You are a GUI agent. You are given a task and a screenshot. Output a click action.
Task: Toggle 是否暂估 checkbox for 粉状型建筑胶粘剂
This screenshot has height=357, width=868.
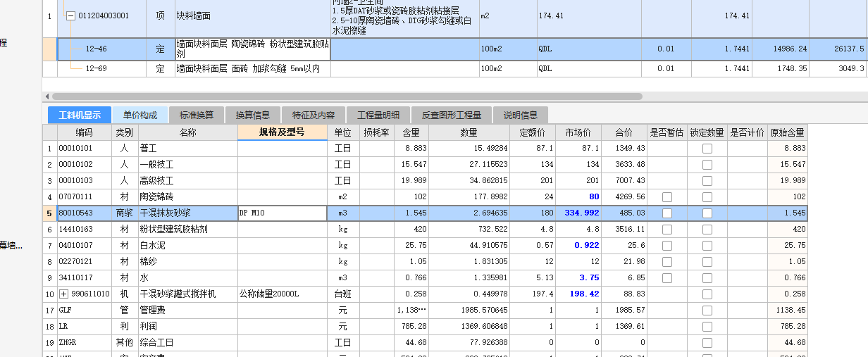pos(666,229)
